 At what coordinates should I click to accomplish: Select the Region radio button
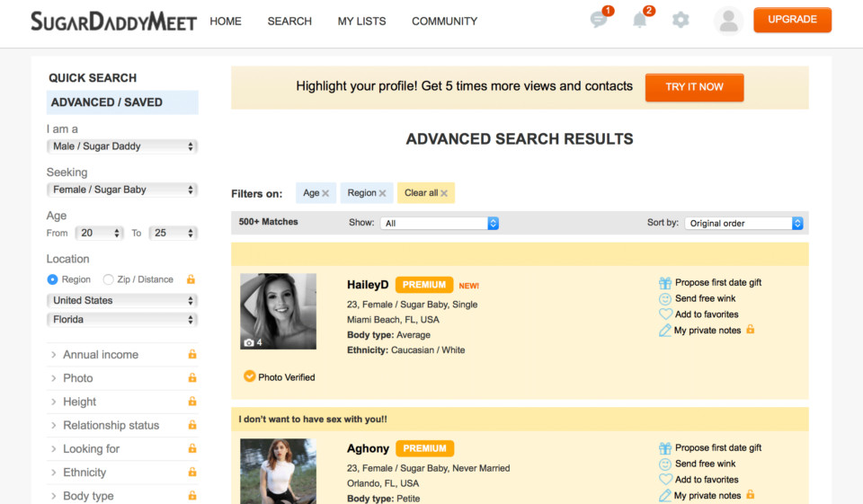[52, 279]
